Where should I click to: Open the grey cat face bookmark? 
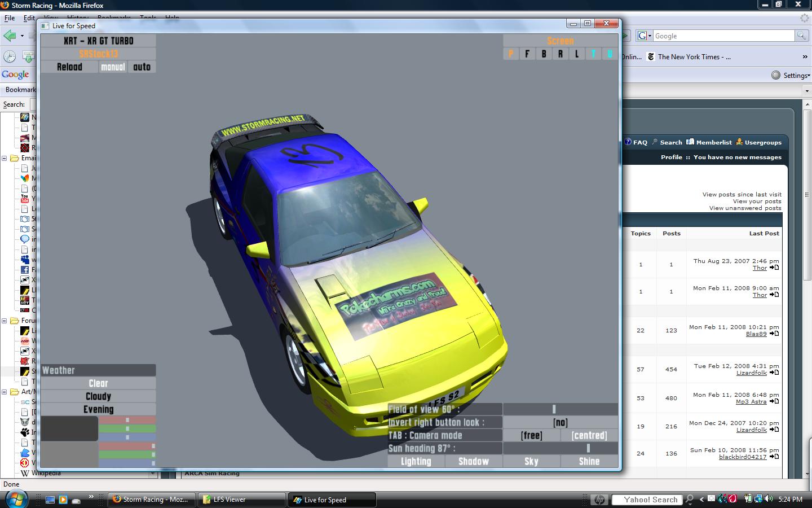[25, 422]
